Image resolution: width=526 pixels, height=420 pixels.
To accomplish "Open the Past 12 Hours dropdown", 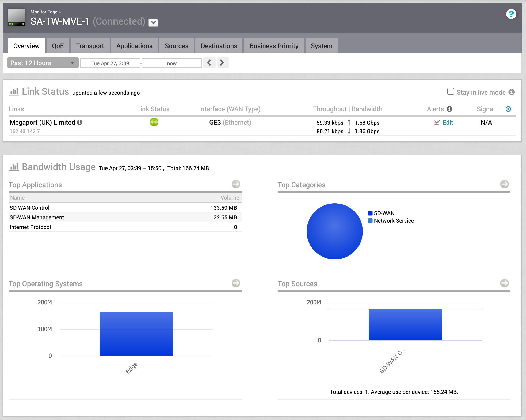I will tap(43, 63).
